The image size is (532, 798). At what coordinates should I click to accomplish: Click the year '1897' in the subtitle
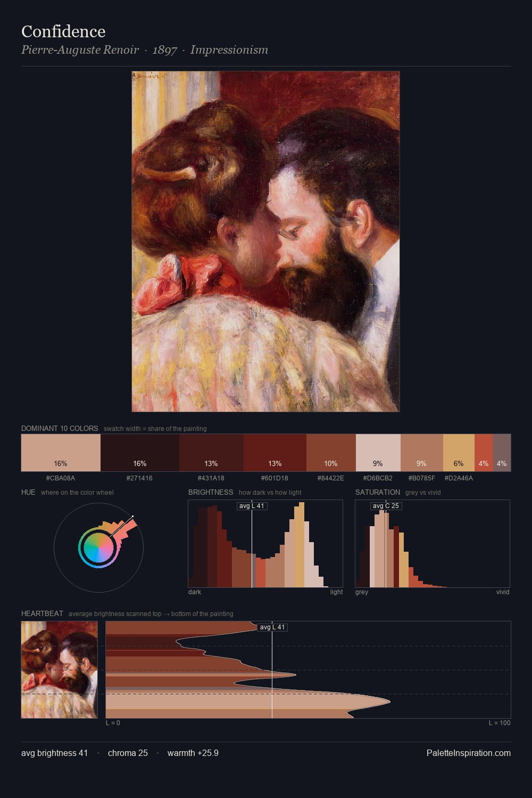pos(164,49)
